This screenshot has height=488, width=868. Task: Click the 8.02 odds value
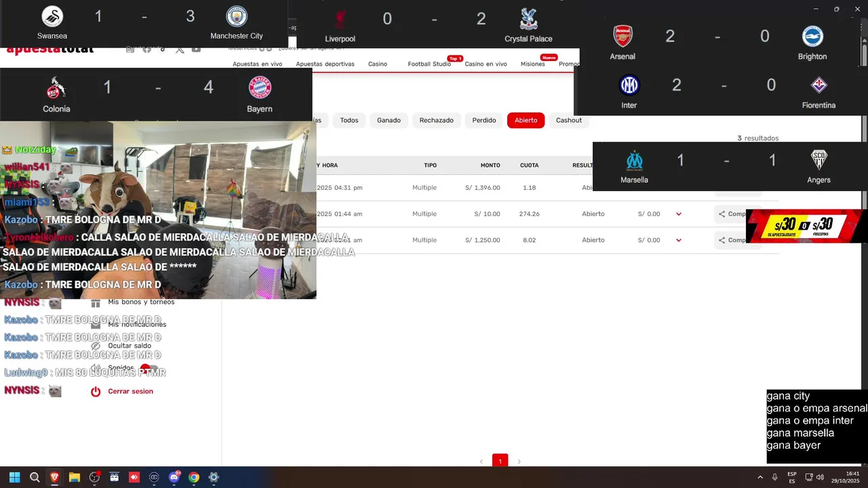(x=530, y=240)
